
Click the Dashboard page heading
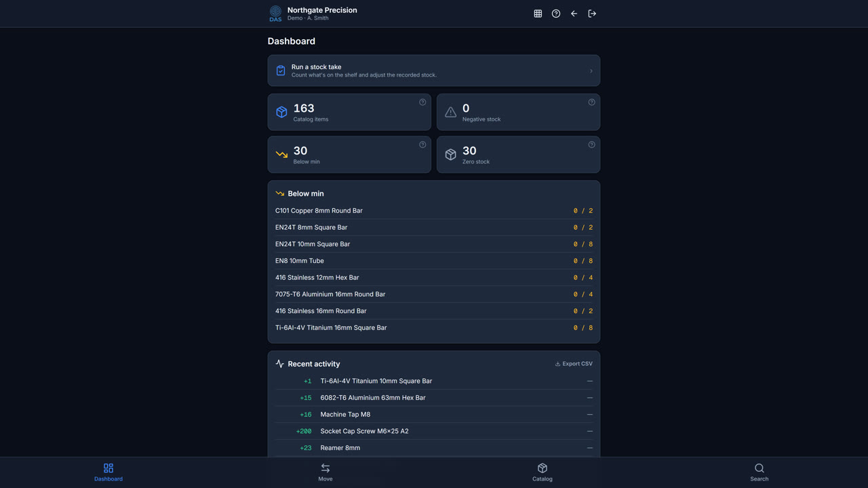(x=292, y=41)
